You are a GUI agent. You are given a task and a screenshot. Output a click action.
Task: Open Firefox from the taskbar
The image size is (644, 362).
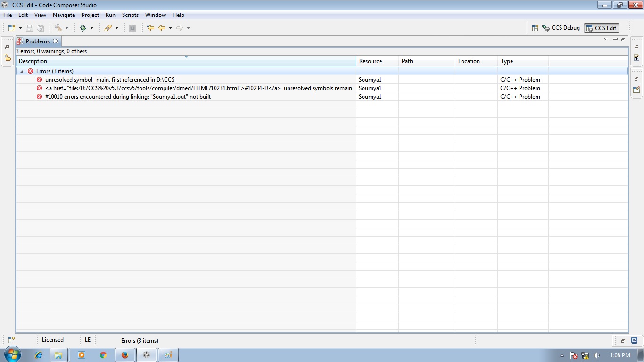pos(125,355)
